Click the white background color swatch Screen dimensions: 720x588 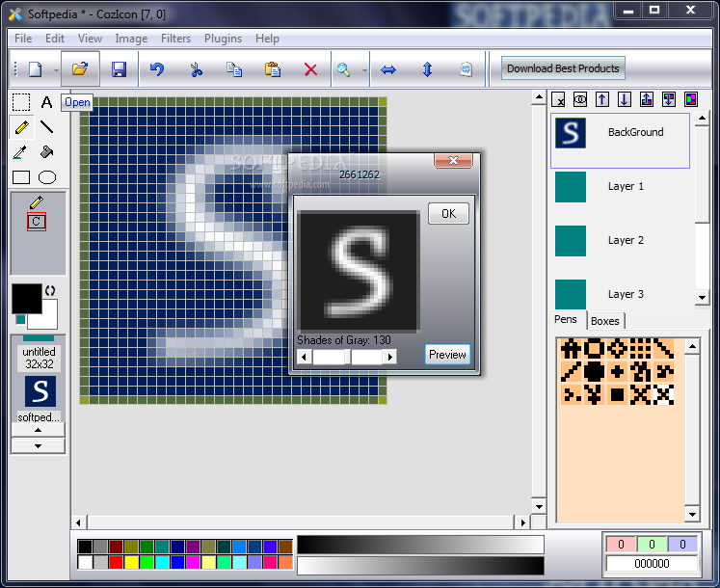[x=48, y=318]
